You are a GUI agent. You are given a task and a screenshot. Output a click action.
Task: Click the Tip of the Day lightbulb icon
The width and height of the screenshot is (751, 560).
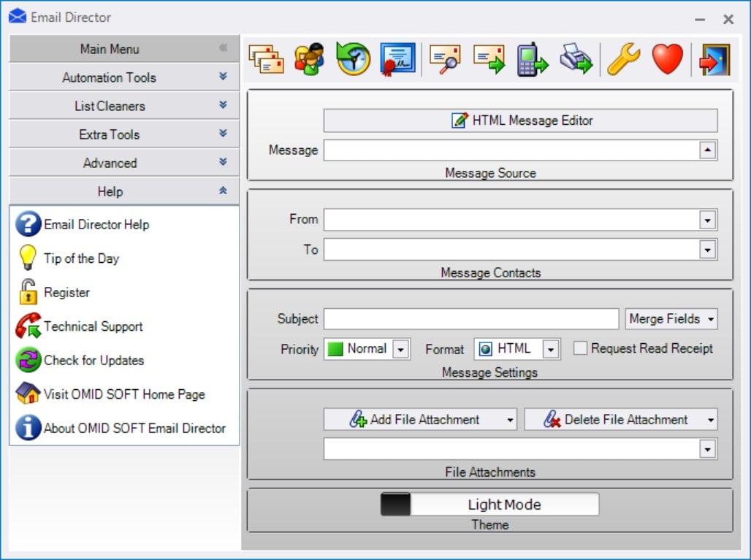[x=28, y=258]
